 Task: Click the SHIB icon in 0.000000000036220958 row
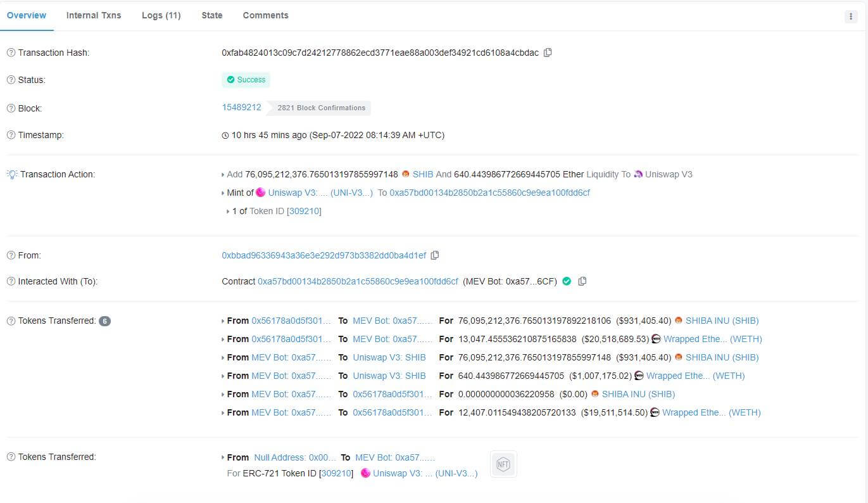click(x=595, y=394)
